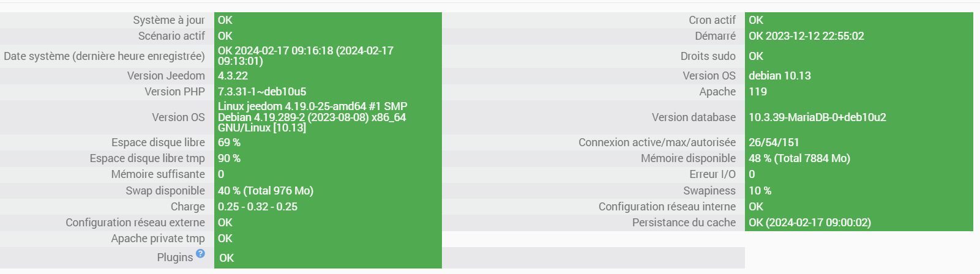The image size is (980, 274).
Task: Click the Persistance du cache OK value
Action: [809, 223]
